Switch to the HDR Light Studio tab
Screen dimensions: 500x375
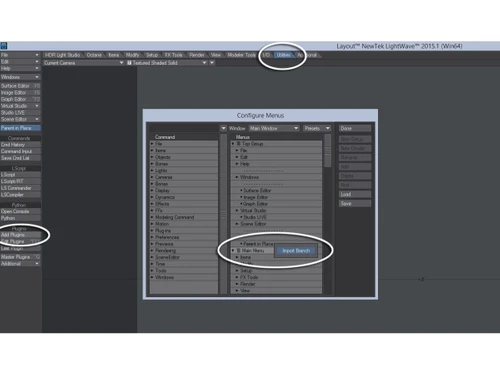click(x=63, y=55)
